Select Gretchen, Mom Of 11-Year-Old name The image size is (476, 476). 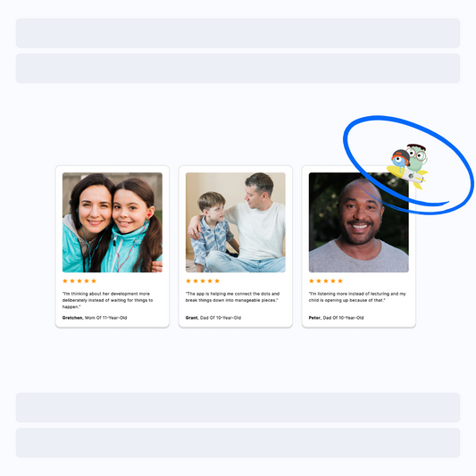click(95, 318)
